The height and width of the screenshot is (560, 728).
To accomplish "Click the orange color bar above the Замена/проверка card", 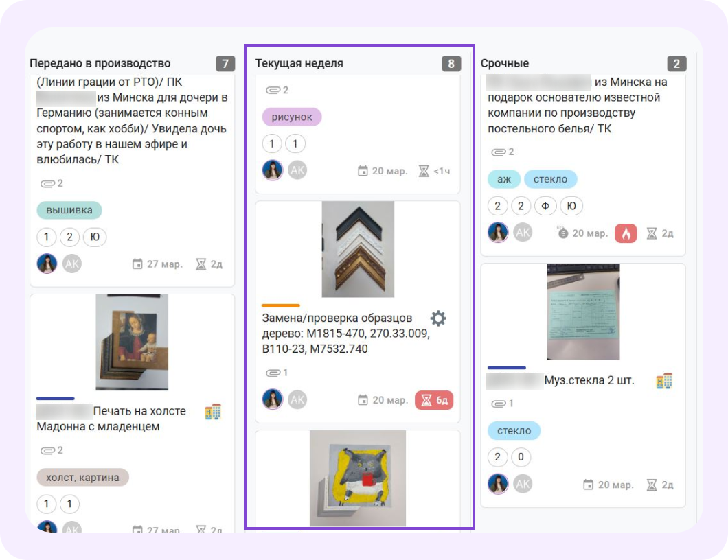I will (281, 305).
